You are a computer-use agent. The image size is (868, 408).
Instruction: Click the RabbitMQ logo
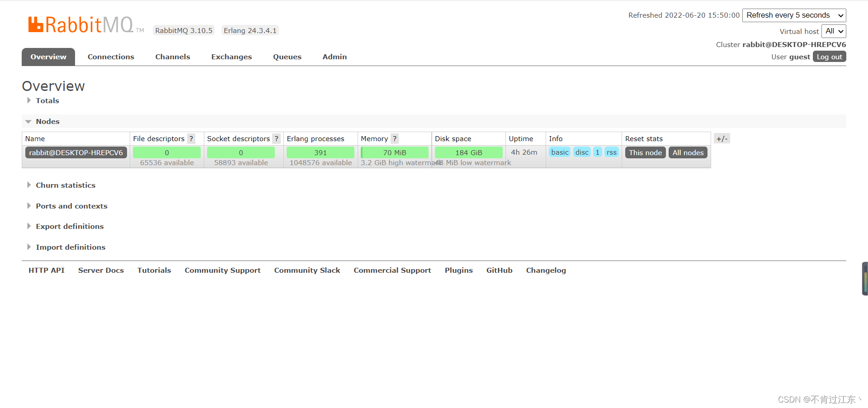[86, 25]
